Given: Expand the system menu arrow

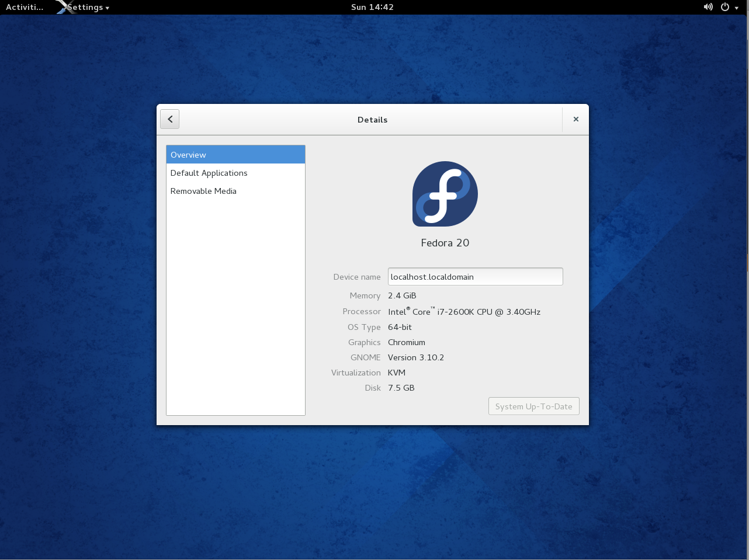Looking at the screenshot, I should coord(737,8).
